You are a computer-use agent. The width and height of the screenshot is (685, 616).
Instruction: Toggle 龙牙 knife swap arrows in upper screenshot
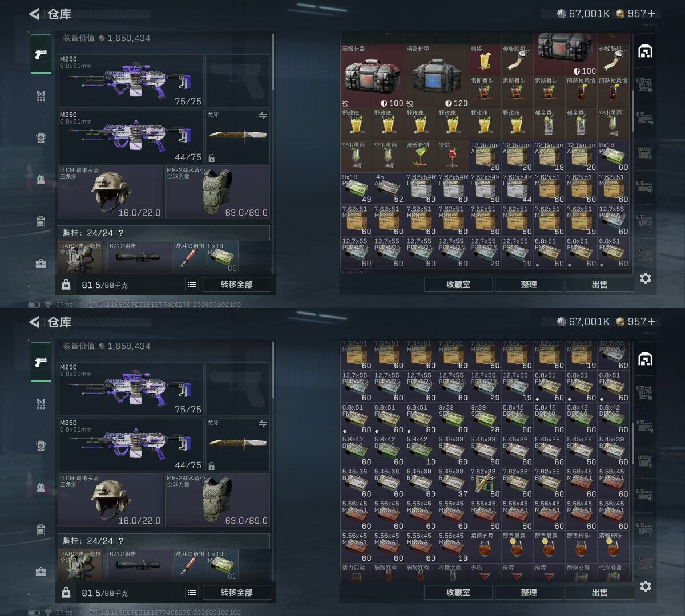(x=263, y=116)
